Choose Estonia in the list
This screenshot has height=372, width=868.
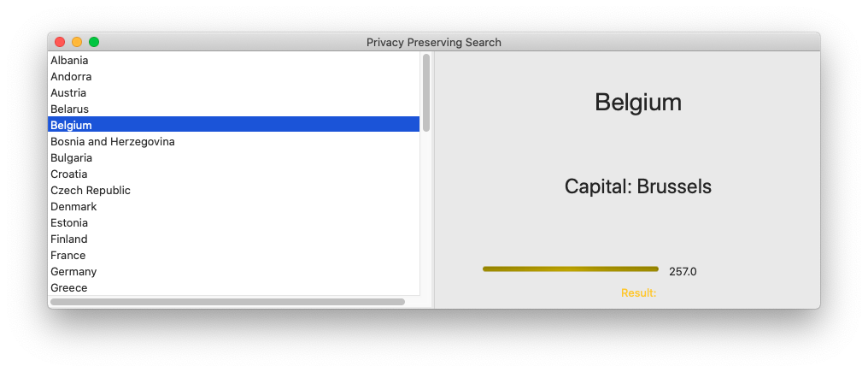click(x=69, y=223)
